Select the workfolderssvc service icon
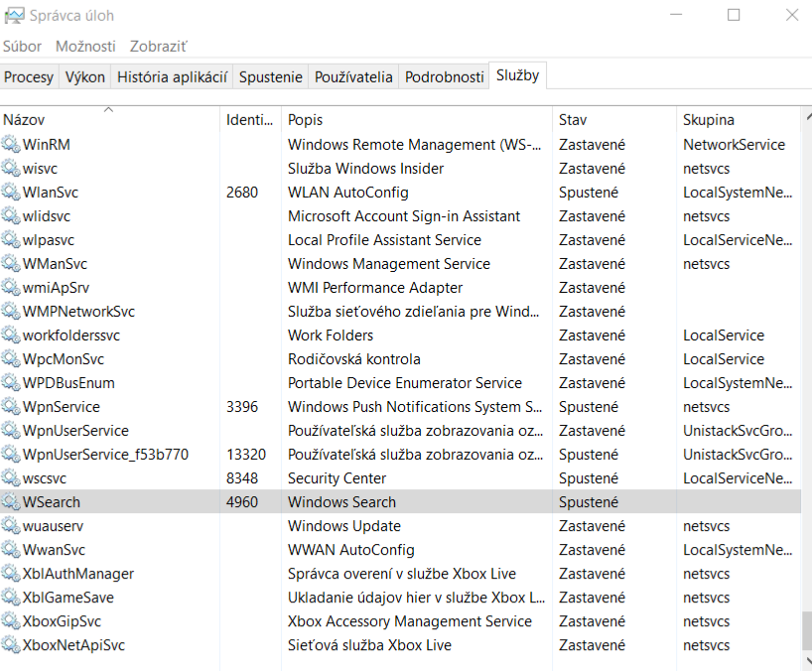Image resolution: width=812 pixels, height=671 pixels. pos(10,335)
